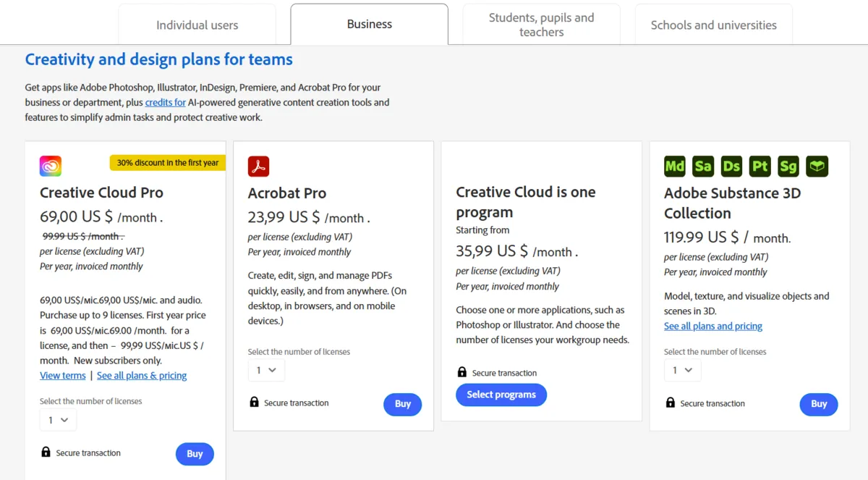Click the Secure transaction lock icon under Acrobat Pro

255,403
